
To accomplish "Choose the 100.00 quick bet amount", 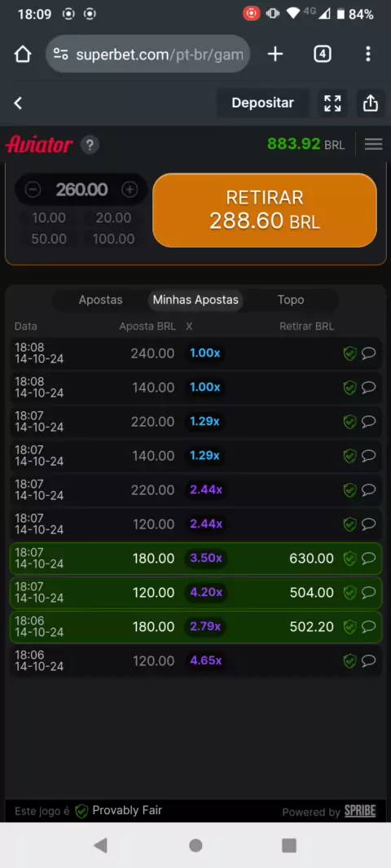I will [x=113, y=239].
